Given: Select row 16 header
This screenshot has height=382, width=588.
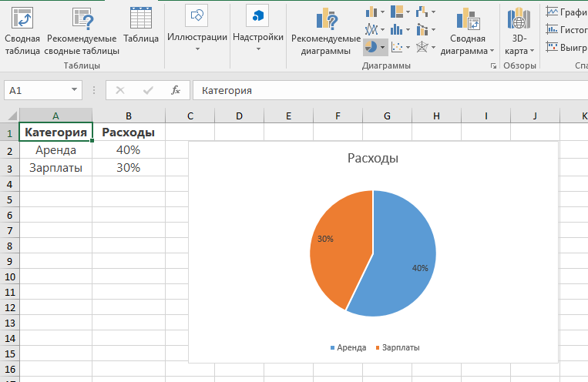Looking at the screenshot, I should pyautogui.click(x=10, y=369).
